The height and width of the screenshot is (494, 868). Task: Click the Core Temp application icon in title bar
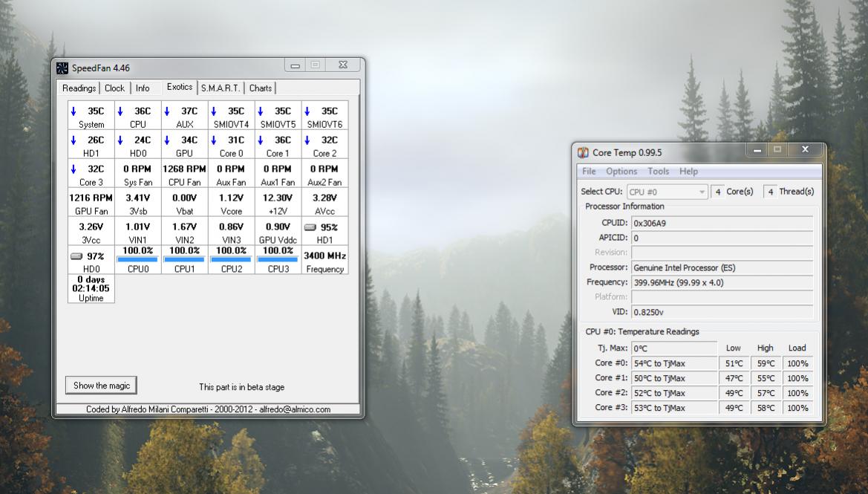click(583, 152)
